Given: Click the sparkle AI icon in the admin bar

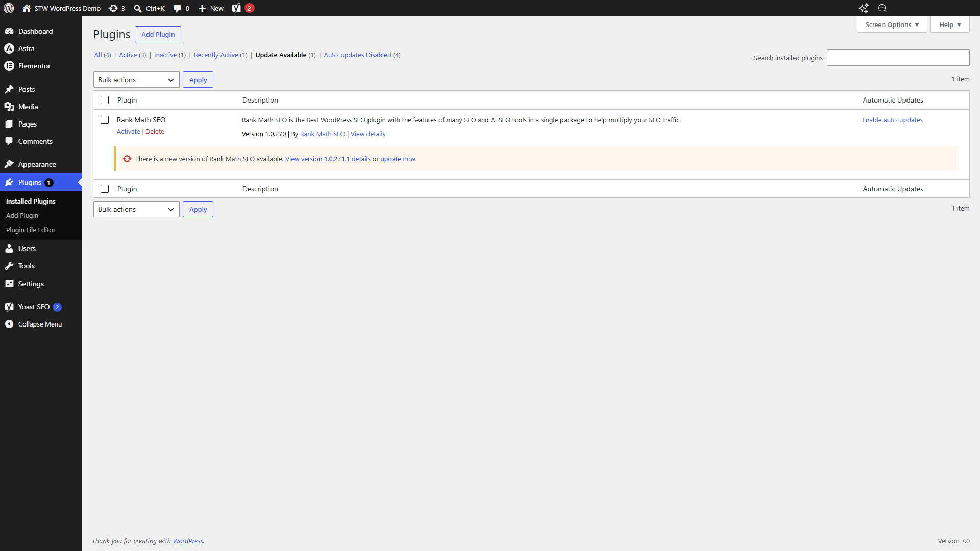Looking at the screenshot, I should click(863, 8).
